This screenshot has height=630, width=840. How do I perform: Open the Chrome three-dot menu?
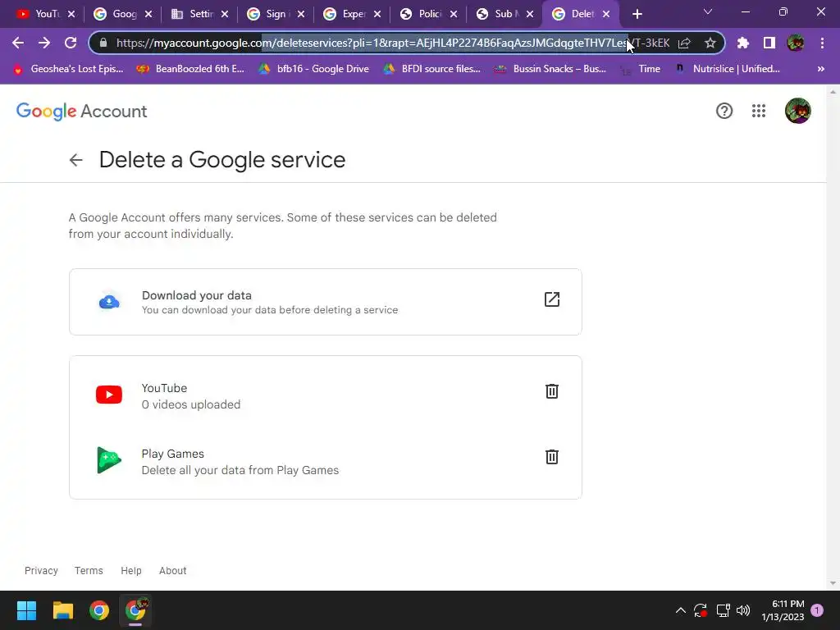(x=822, y=43)
